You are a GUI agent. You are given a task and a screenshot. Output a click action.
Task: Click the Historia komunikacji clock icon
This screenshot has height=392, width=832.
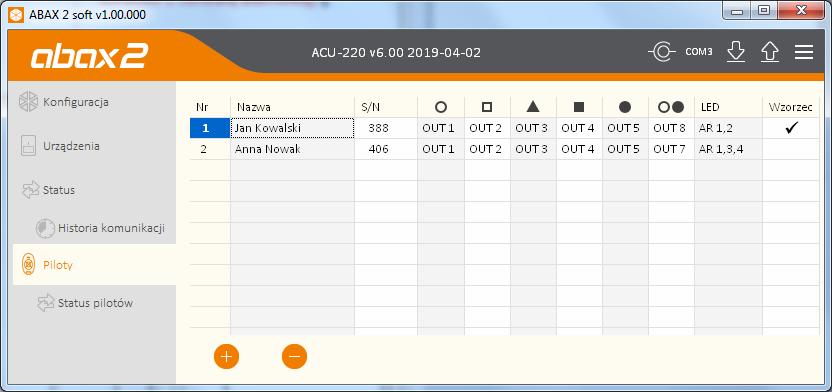[x=45, y=228]
